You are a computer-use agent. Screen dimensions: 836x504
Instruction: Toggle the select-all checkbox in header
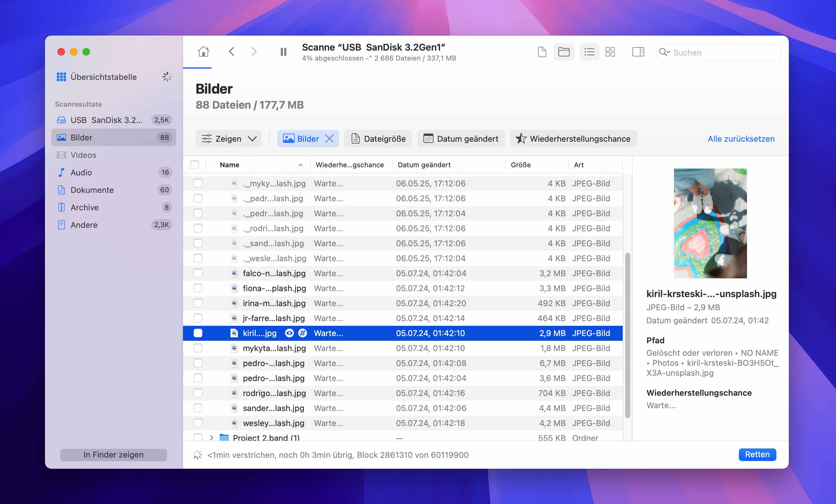195,165
